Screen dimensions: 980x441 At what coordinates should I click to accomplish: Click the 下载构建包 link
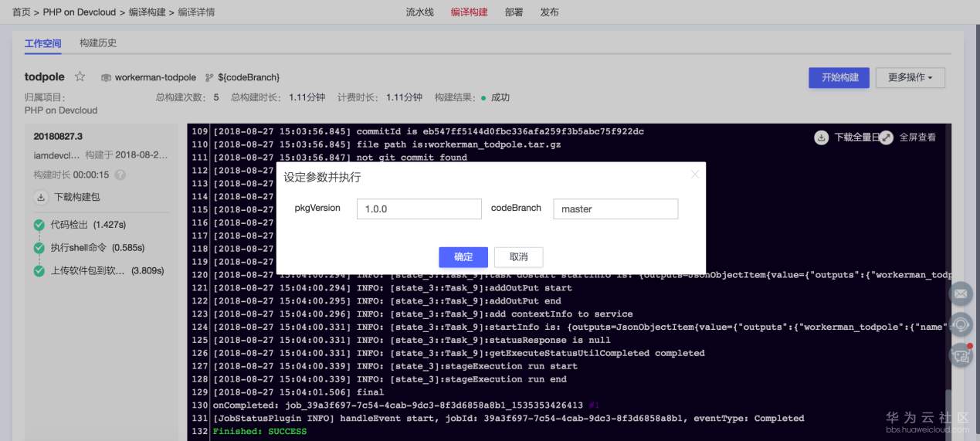76,198
